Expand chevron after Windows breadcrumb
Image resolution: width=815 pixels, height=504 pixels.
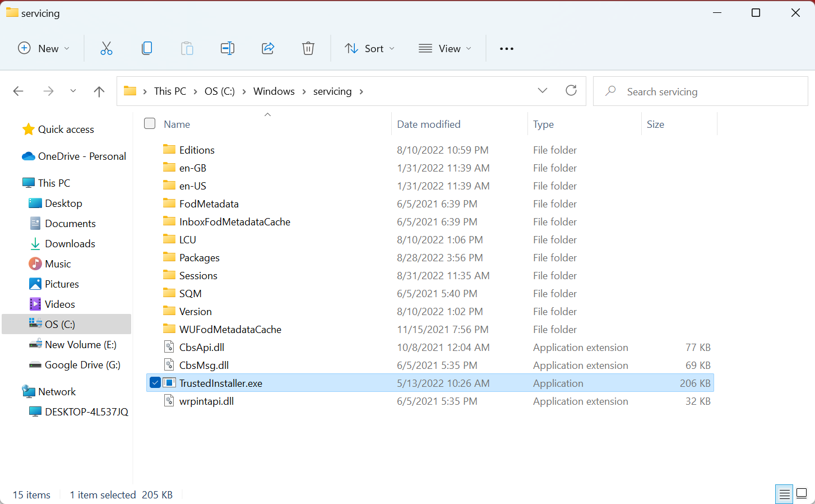304,91
